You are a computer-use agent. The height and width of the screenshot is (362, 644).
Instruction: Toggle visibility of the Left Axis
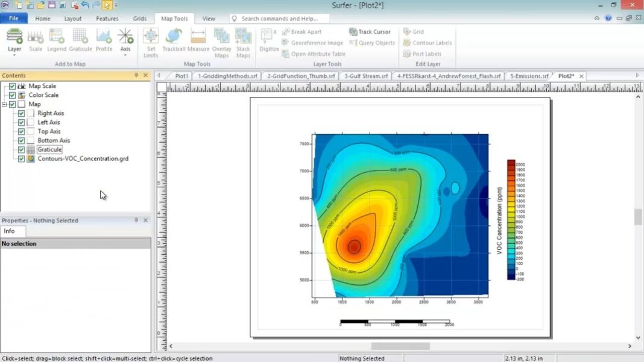[22, 122]
